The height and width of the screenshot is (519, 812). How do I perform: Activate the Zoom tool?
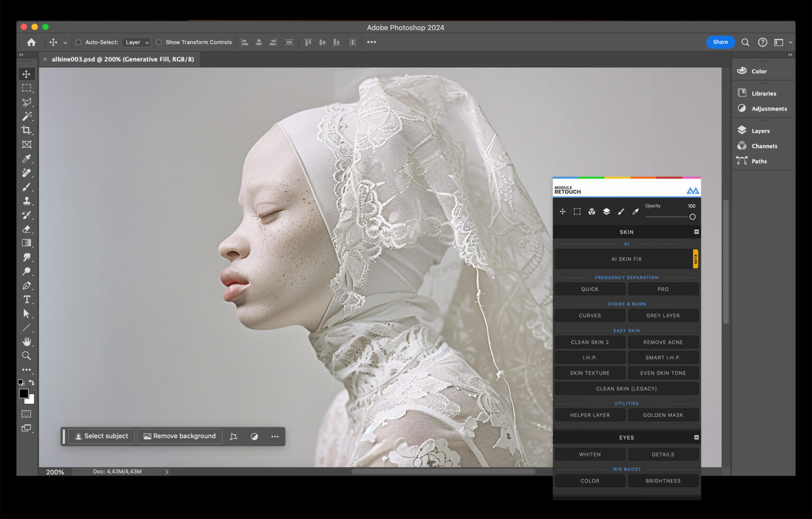tap(26, 356)
